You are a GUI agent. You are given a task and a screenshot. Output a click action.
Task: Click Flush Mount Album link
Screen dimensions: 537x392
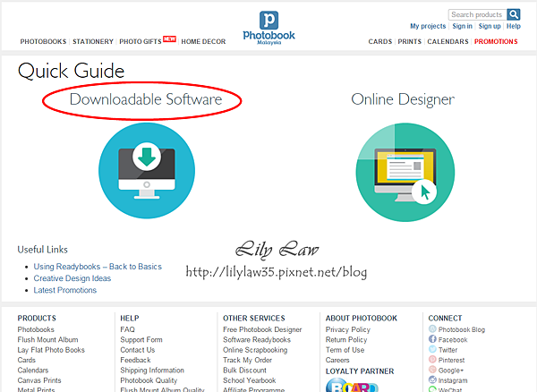click(48, 339)
